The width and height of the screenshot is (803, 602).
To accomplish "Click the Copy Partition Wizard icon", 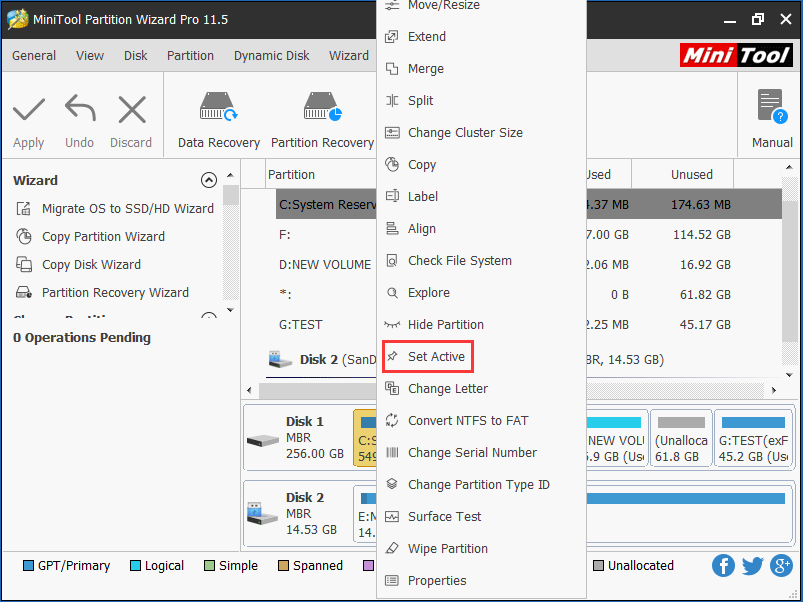I will [x=24, y=236].
